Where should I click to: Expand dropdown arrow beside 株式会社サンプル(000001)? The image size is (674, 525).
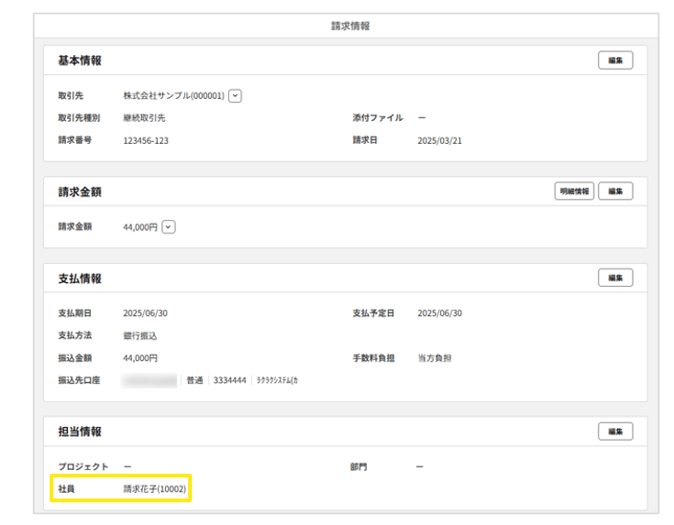tap(235, 96)
